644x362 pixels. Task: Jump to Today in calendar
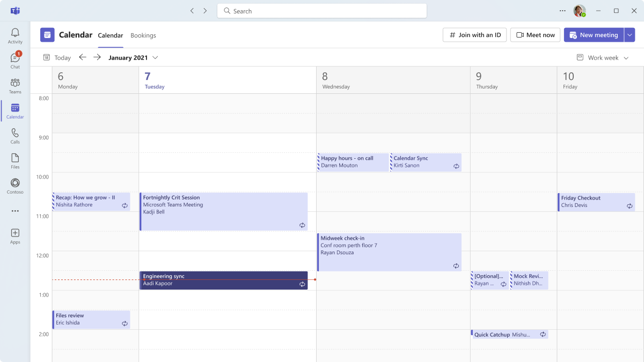(x=57, y=57)
